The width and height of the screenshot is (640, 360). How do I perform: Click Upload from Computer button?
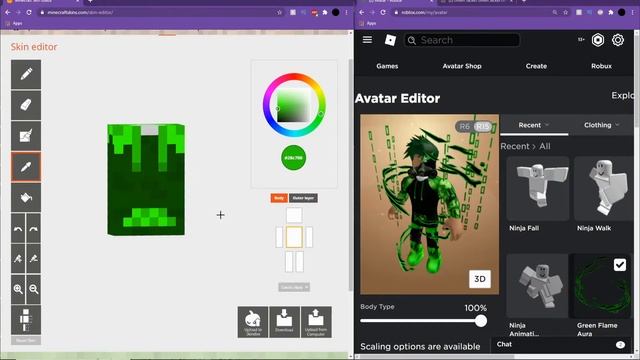316,322
